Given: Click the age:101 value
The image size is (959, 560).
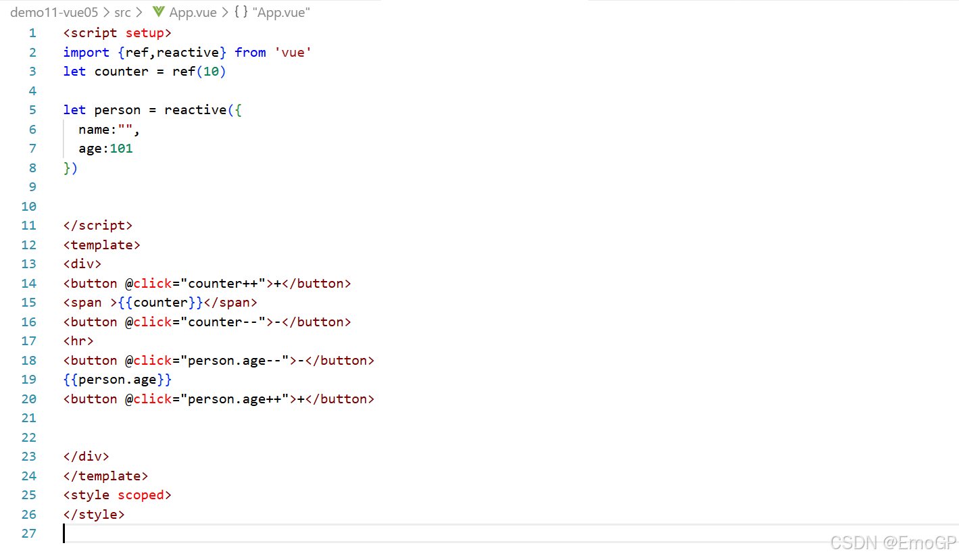Looking at the screenshot, I should click(106, 149).
